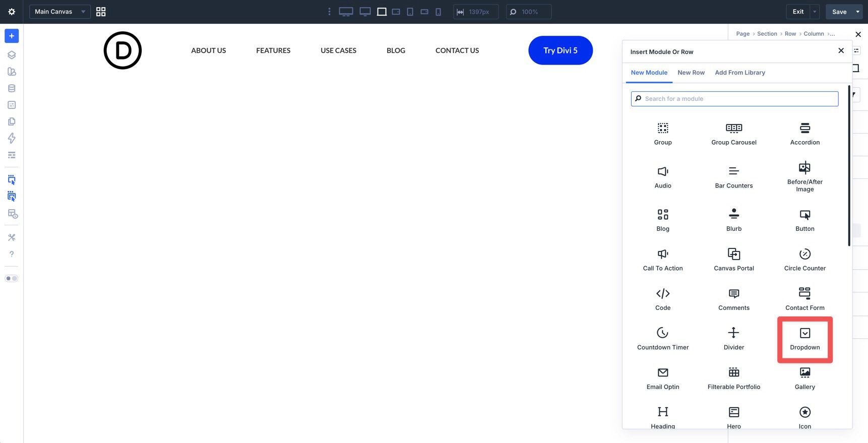Click the Divi logo in header
This screenshot has width=868, height=443.
(122, 50)
